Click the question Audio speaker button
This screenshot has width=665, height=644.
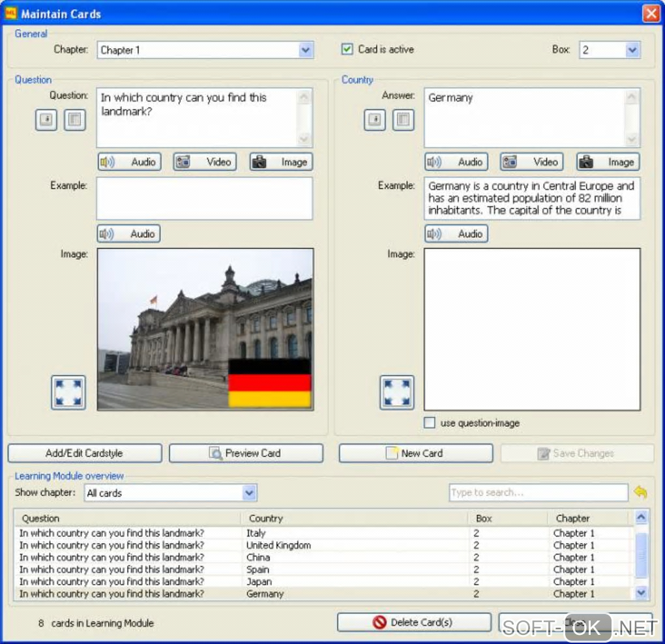[128, 162]
